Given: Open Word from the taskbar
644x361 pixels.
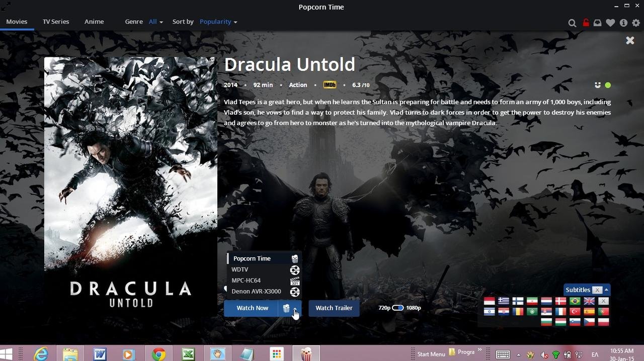Looking at the screenshot, I should click(100, 354).
